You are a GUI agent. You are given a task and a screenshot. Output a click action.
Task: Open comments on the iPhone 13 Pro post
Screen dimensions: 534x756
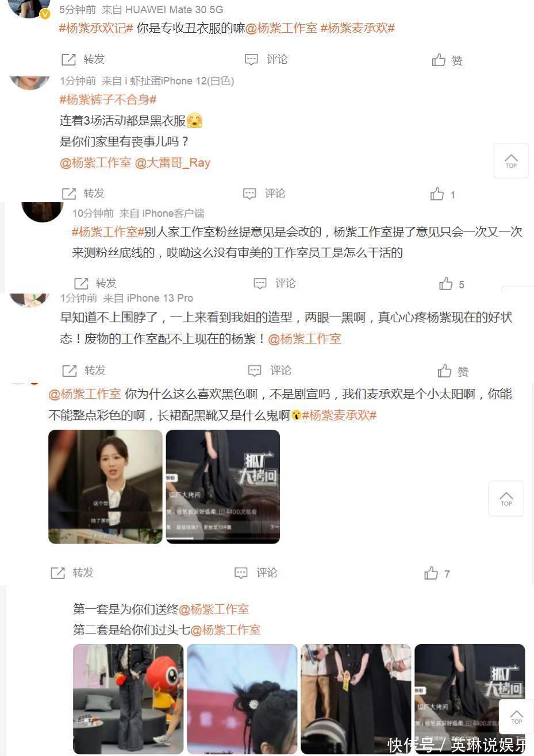click(x=270, y=371)
